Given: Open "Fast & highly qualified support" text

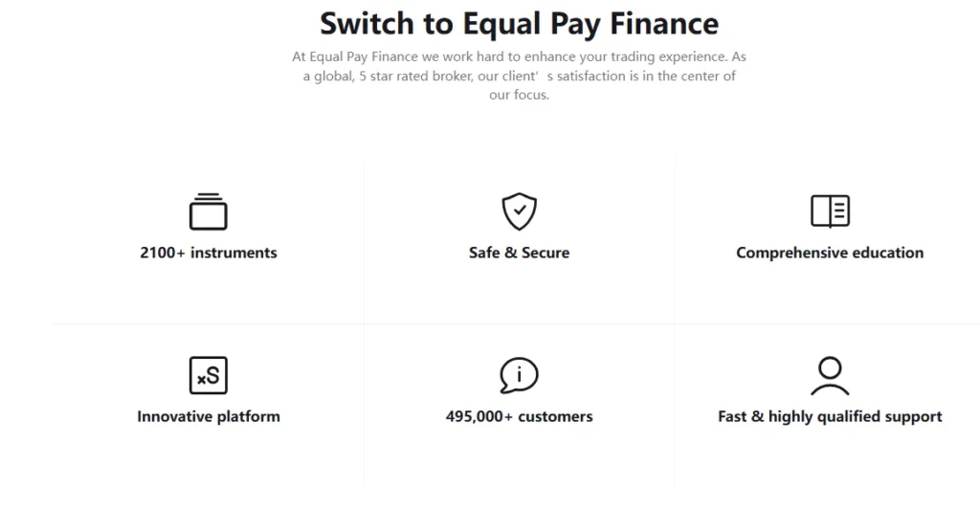Looking at the screenshot, I should [830, 417].
